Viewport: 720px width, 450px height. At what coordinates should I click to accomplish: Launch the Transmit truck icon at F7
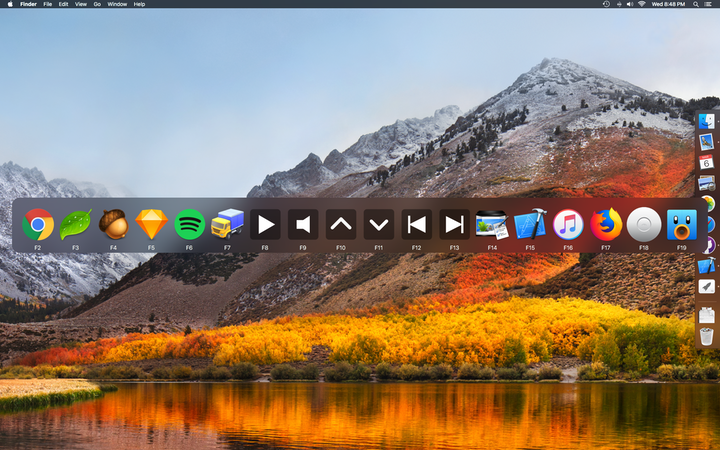pyautogui.click(x=227, y=224)
